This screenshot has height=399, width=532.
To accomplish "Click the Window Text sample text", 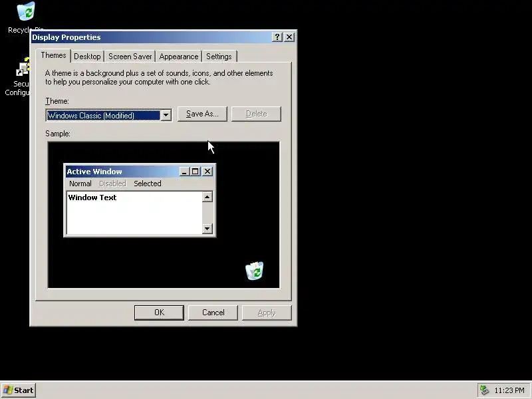I will [x=92, y=198].
